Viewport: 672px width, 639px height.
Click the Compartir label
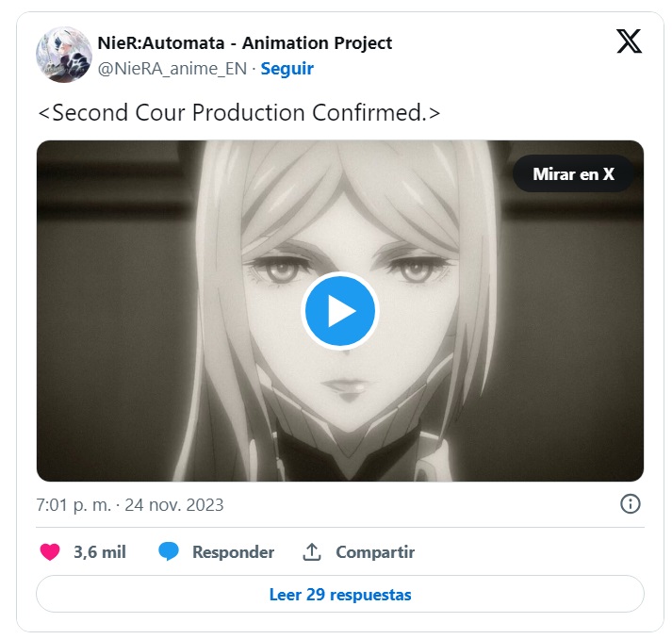375,552
